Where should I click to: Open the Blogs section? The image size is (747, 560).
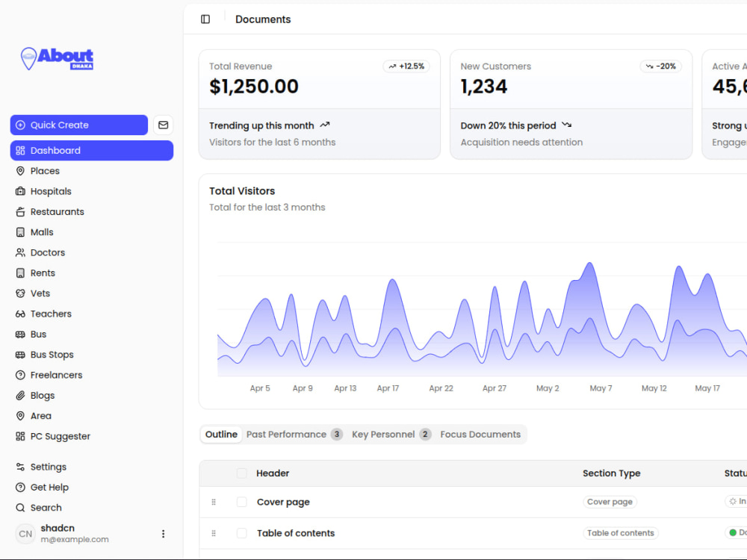(x=91, y=396)
